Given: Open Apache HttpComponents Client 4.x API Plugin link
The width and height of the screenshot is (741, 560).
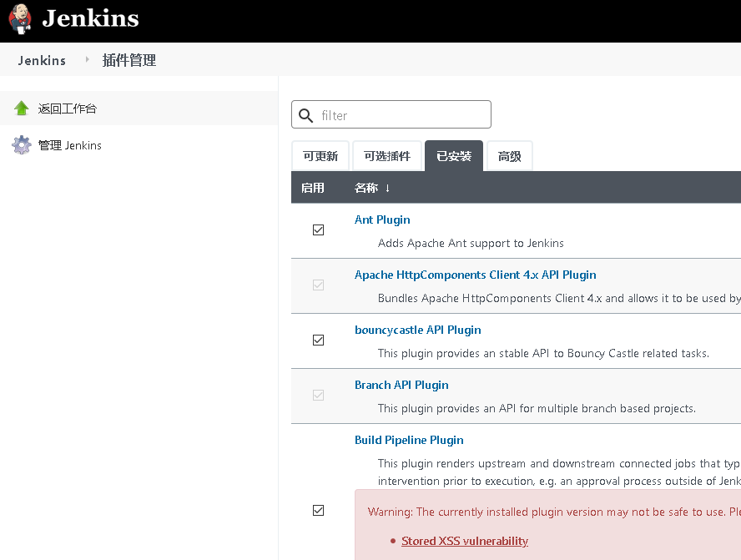Looking at the screenshot, I should tap(476, 275).
